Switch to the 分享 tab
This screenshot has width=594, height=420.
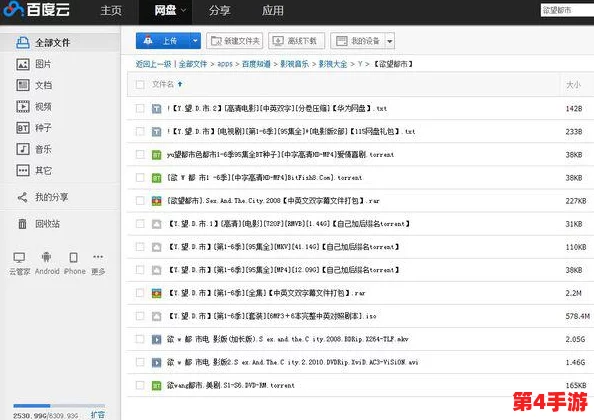click(x=219, y=10)
